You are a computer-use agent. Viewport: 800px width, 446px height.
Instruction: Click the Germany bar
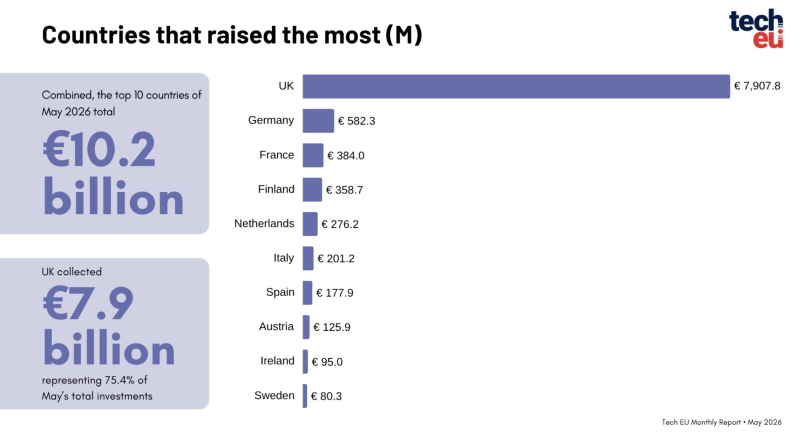318,120
